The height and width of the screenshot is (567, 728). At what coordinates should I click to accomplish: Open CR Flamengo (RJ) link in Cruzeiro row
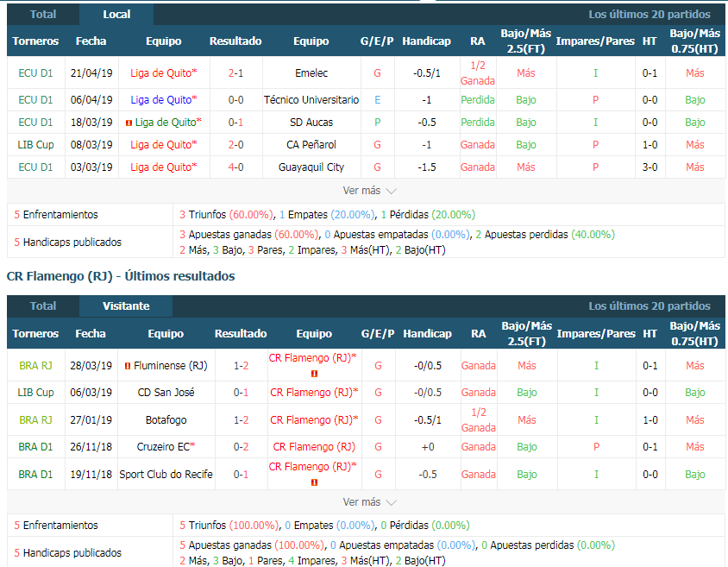pos(314,447)
